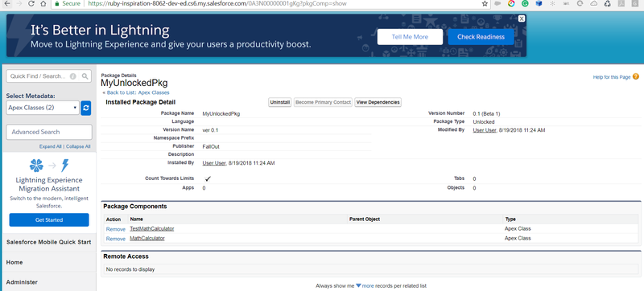Focus the Advanced Search field
Screen dimensions: 644x291
[49, 132]
